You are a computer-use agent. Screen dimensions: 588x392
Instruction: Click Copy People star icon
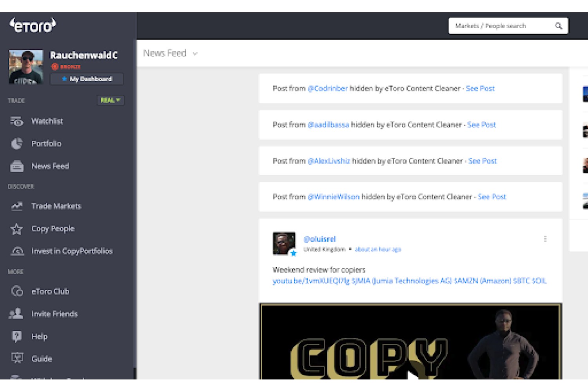pos(17,229)
